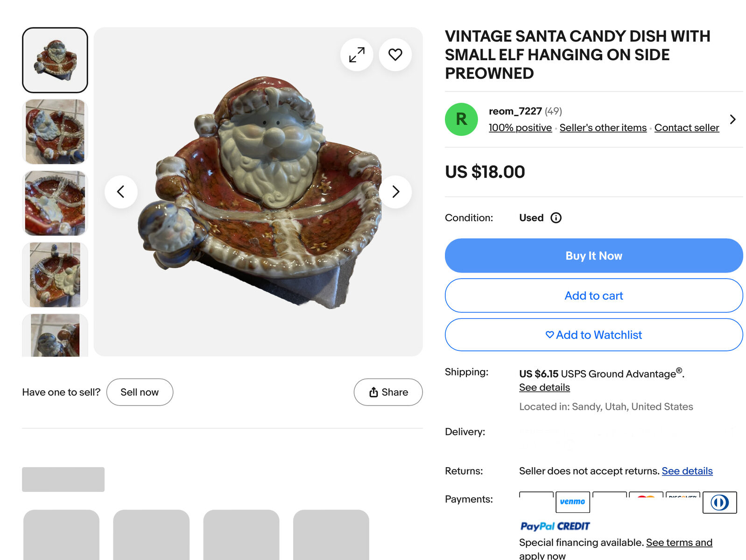The height and width of the screenshot is (560, 746).
Task: Click the Venmo payment icon
Action: pos(572,502)
